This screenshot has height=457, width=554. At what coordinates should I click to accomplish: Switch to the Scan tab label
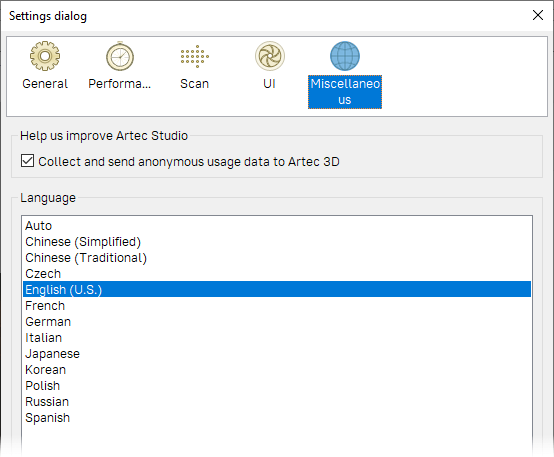tap(195, 84)
